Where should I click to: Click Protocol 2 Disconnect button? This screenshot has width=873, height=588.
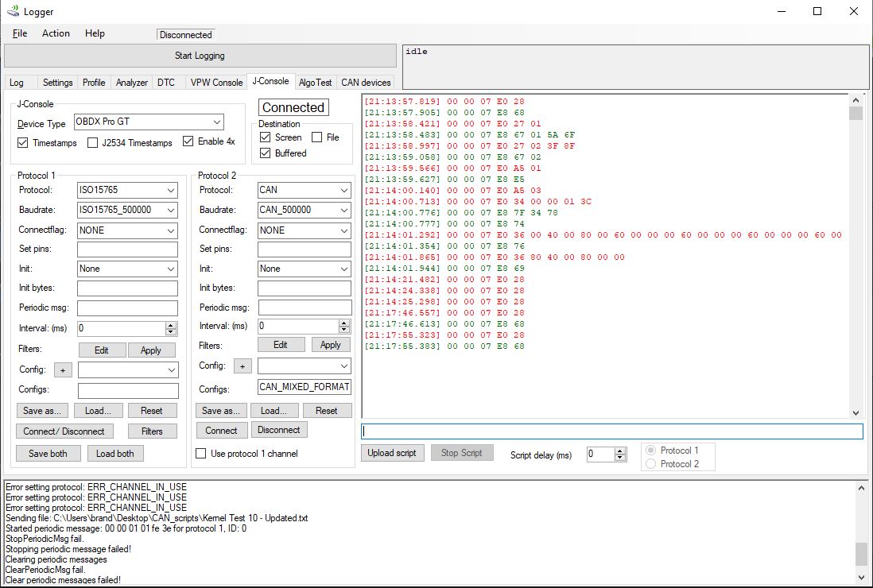[279, 430]
